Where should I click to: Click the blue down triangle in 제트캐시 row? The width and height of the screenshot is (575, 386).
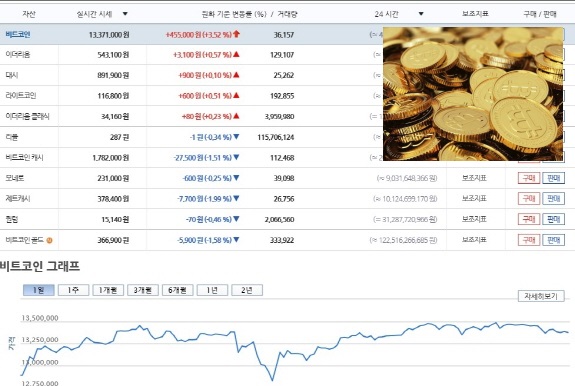(x=236, y=198)
